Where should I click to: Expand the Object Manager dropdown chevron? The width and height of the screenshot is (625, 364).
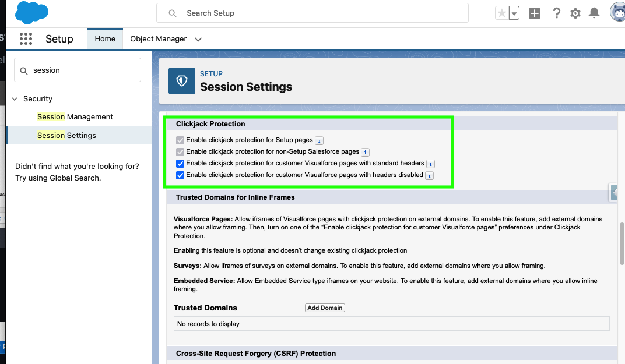tap(198, 39)
